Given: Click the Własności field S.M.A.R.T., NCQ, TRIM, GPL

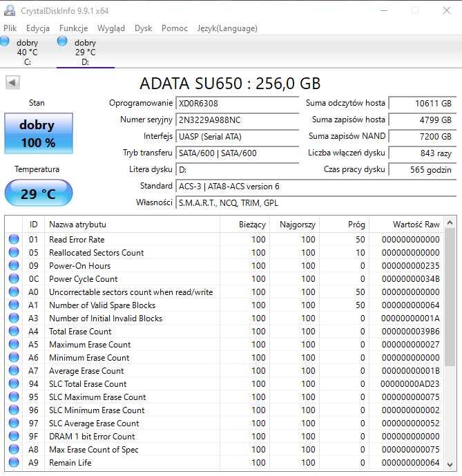Looking at the screenshot, I should pyautogui.click(x=316, y=203).
